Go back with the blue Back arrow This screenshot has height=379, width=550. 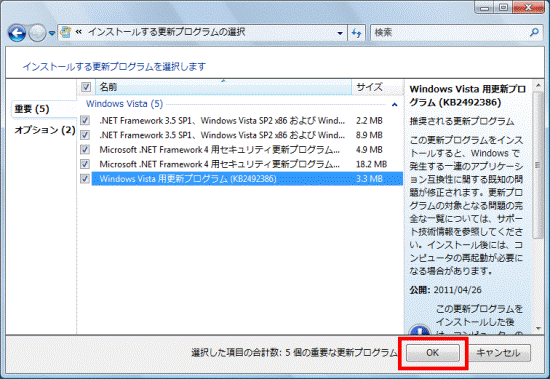[x=17, y=33]
